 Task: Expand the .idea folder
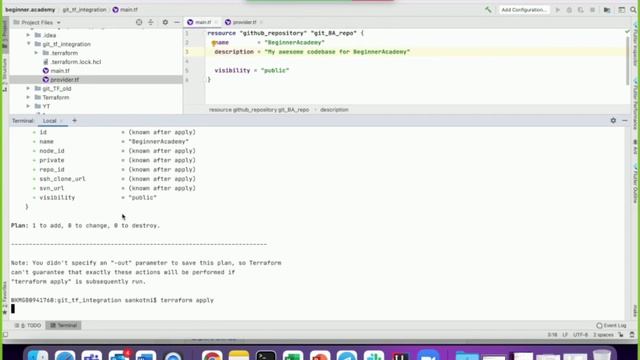(x=28, y=35)
